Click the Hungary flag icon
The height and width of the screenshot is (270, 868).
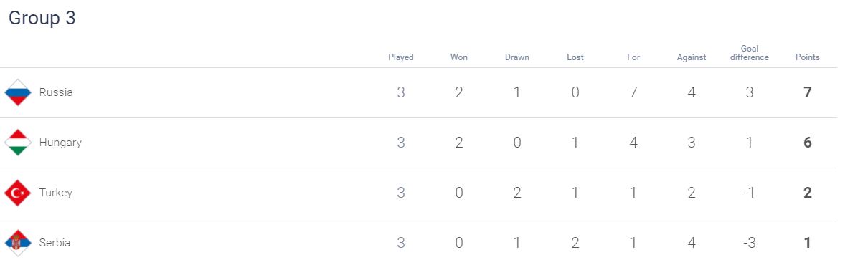tap(18, 143)
